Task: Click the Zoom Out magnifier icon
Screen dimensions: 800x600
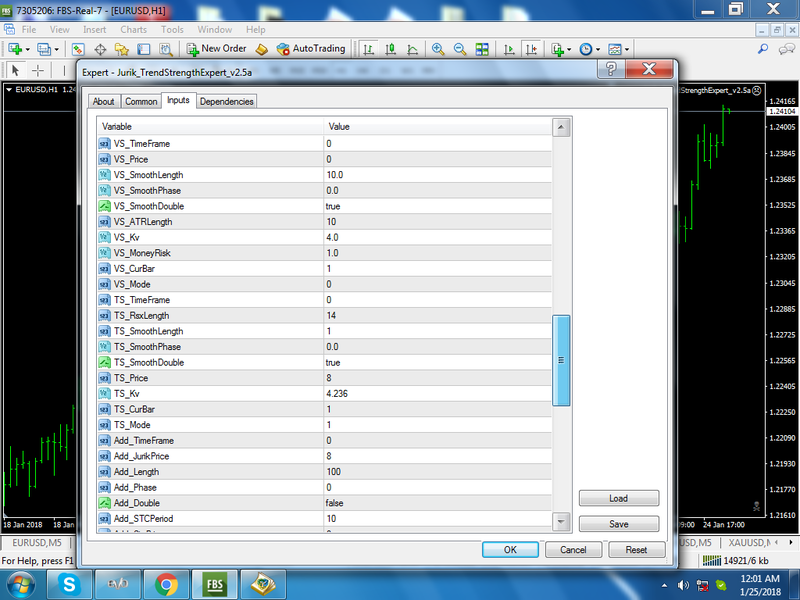Action: (460, 49)
